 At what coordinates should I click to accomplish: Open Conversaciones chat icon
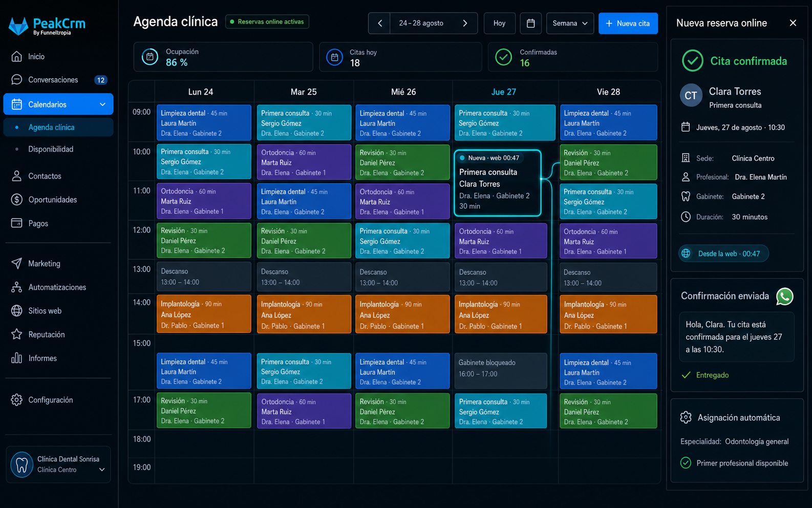click(x=17, y=80)
